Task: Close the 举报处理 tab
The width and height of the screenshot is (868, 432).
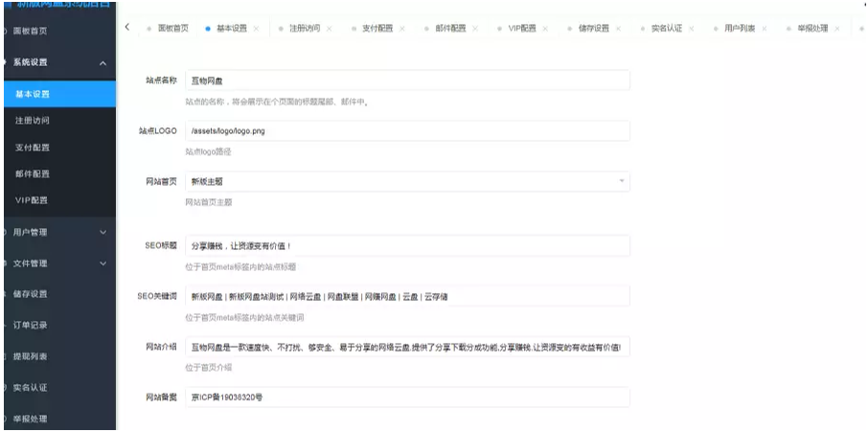Action: click(837, 29)
